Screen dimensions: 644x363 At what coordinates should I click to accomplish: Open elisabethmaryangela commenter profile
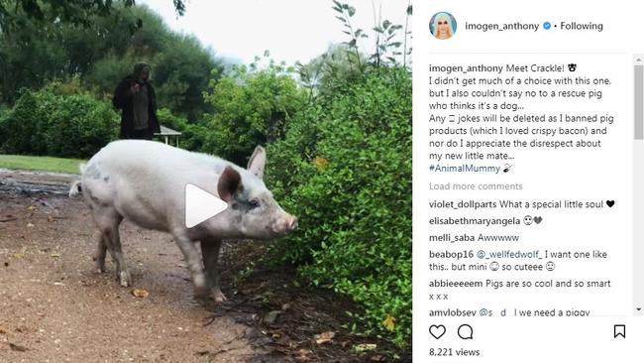475,221
